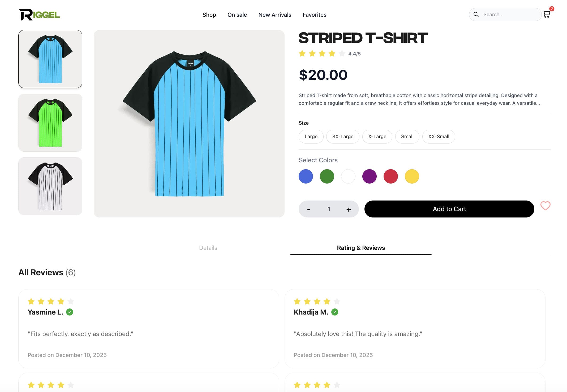This screenshot has width=567, height=392.
Task: Select the purple color swatch
Action: pos(369,176)
